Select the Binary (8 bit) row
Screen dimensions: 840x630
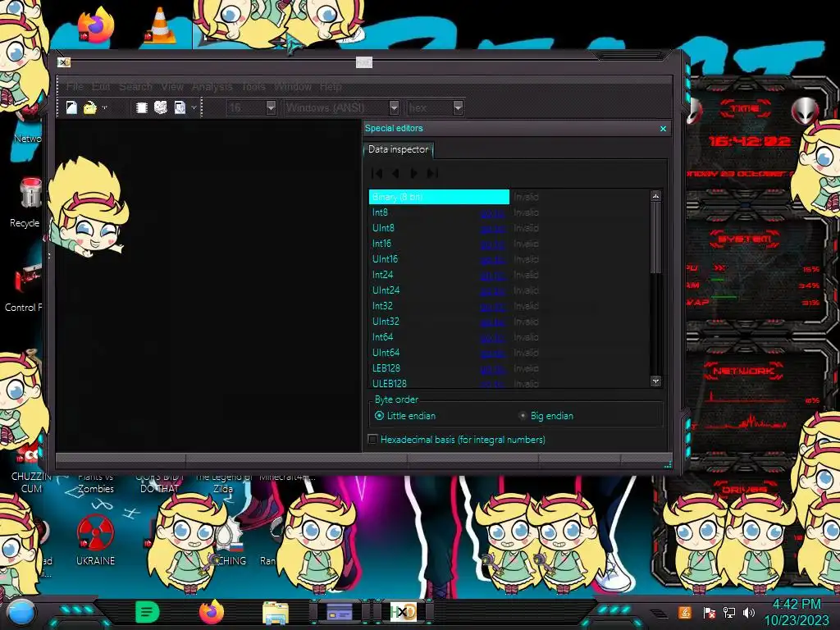439,197
